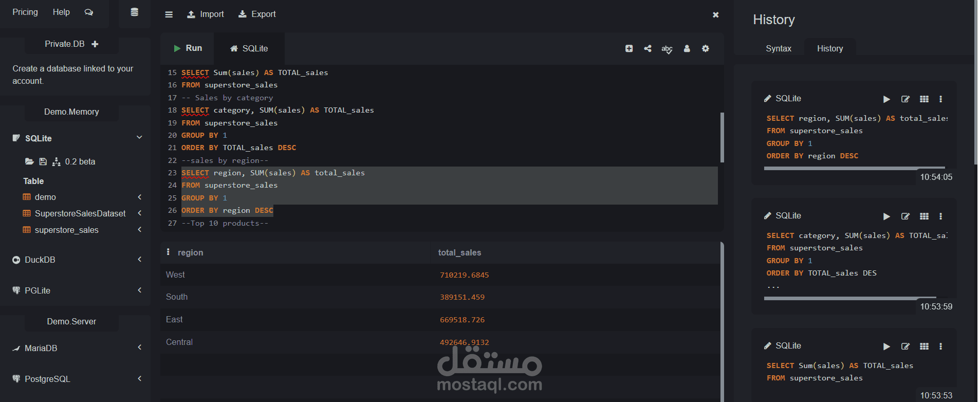Open editor settings gear icon
This screenshot has width=980, height=402.
click(706, 48)
